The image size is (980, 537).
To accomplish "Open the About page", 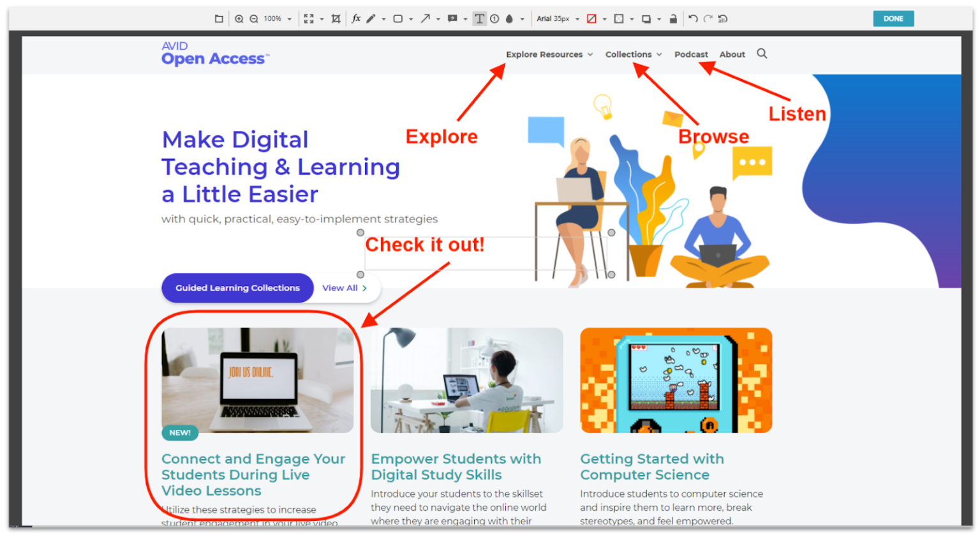I will [732, 54].
